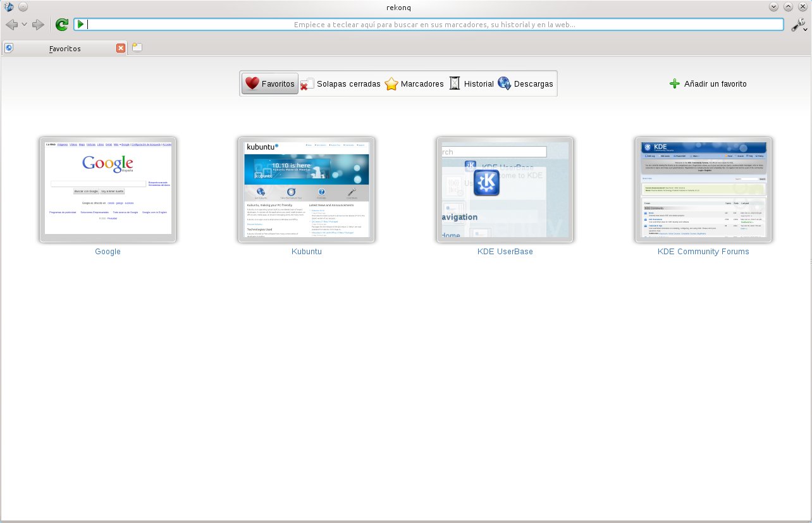Close the rekonq window

803,7
